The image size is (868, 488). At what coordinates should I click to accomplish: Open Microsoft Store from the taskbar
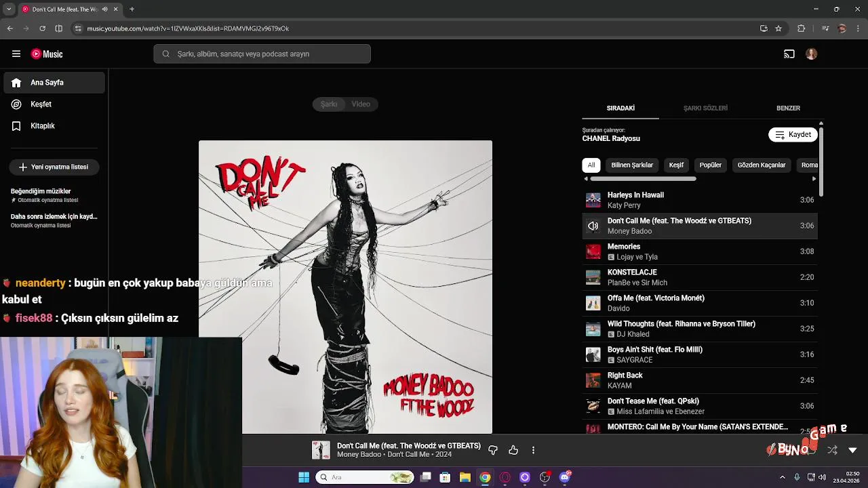point(445,477)
